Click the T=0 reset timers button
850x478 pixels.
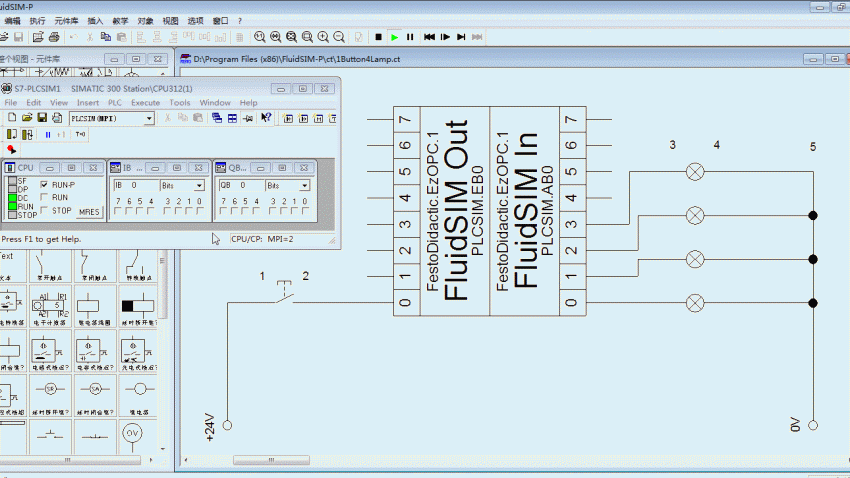[x=80, y=134]
